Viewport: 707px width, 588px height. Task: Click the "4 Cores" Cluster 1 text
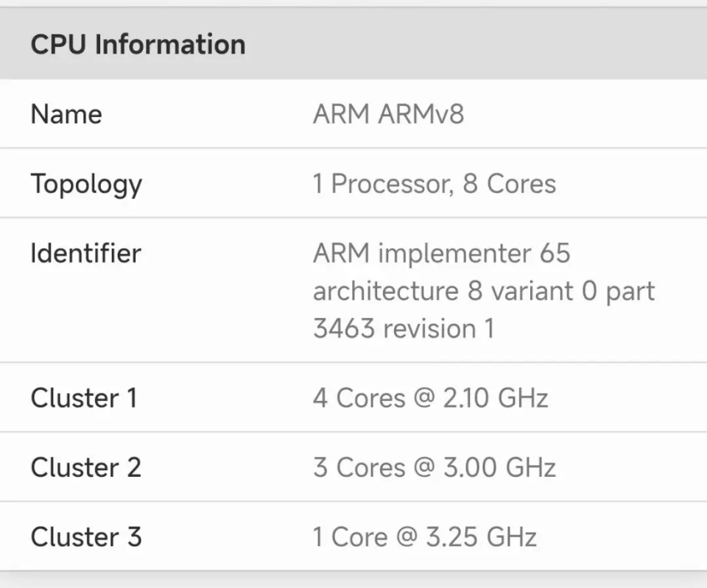(x=359, y=398)
